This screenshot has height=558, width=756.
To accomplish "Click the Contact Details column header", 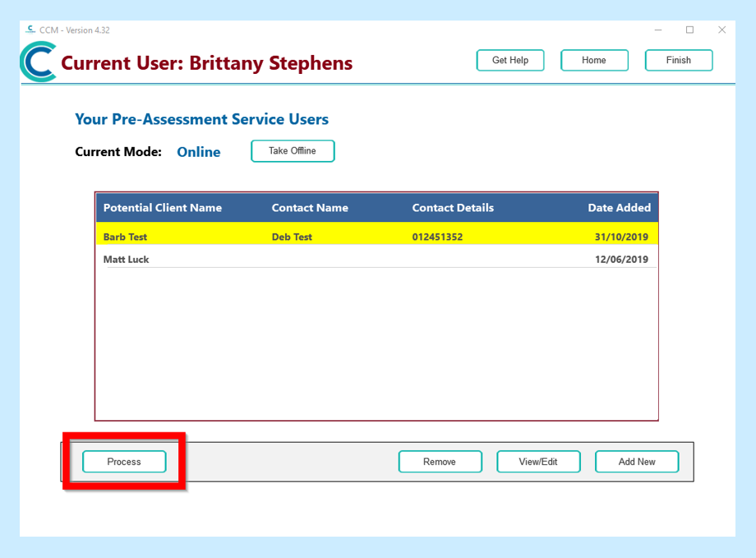I will [x=453, y=208].
